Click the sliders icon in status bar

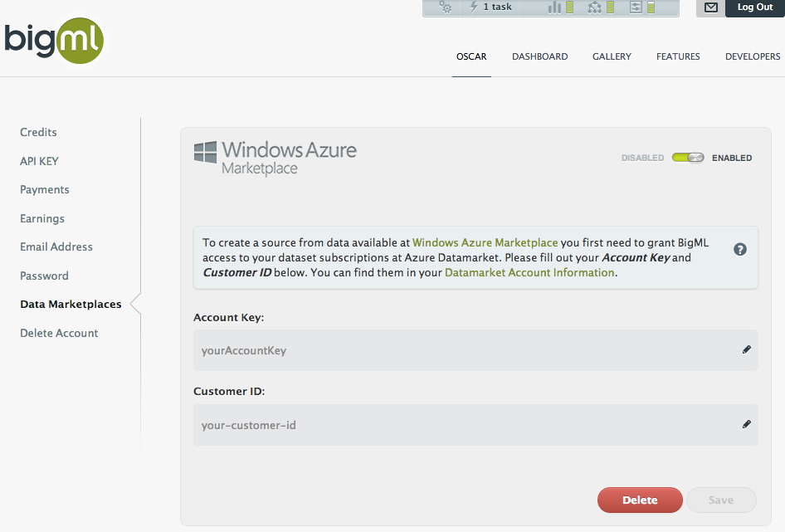click(636, 7)
